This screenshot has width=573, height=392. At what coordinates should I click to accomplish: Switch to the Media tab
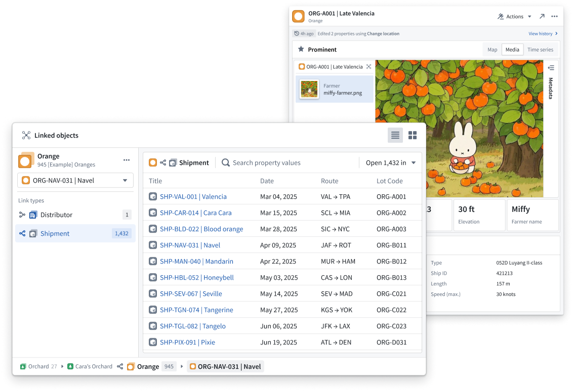pyautogui.click(x=512, y=50)
